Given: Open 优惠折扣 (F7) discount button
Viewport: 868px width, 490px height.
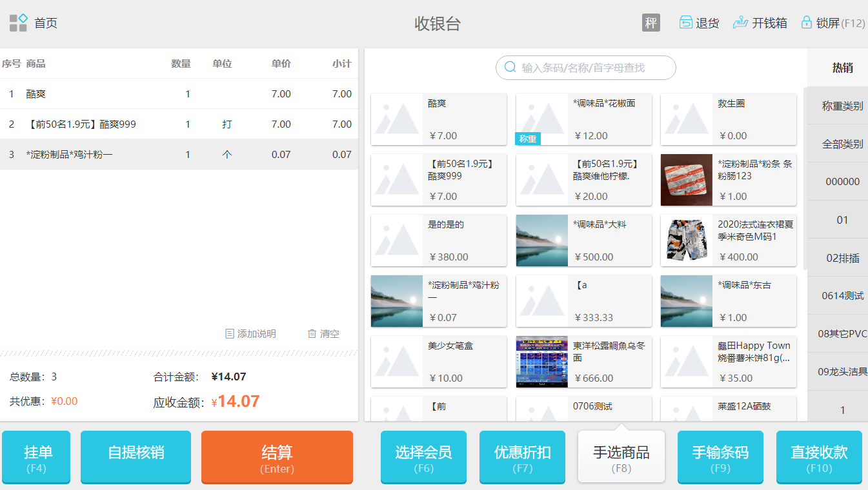Looking at the screenshot, I should [522, 457].
